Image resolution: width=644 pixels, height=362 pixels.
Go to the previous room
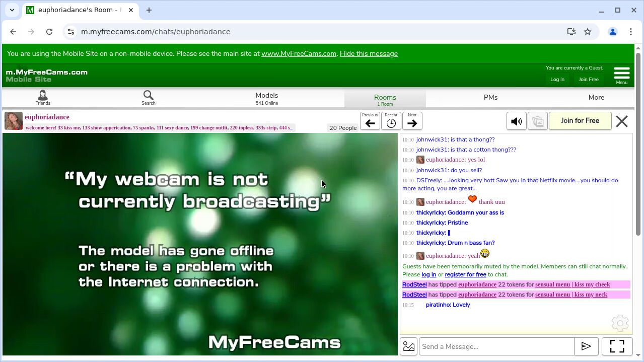(x=370, y=121)
